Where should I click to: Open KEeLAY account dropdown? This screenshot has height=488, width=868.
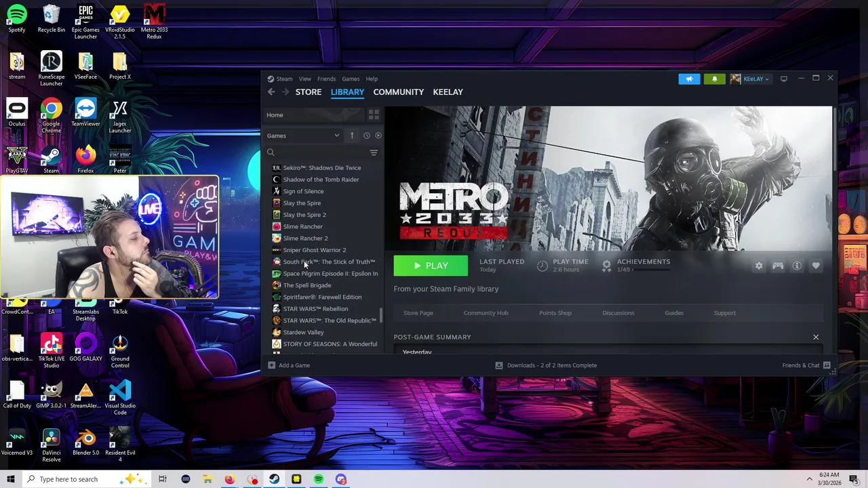750,79
